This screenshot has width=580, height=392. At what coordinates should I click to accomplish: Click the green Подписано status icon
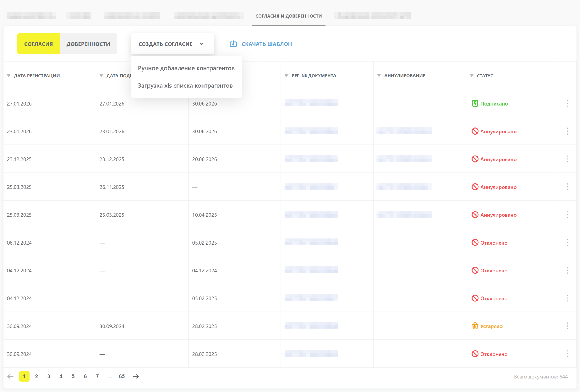pos(475,103)
